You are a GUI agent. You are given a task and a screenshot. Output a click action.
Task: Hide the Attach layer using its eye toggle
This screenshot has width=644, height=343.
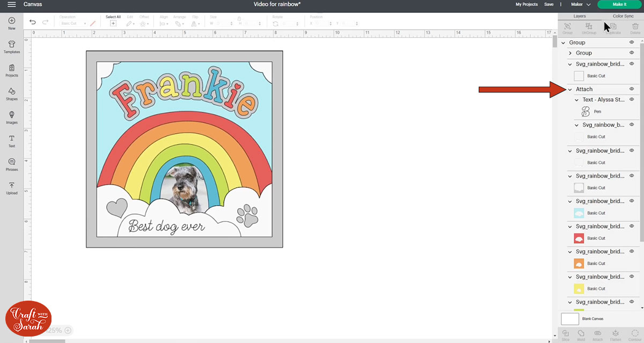pos(631,89)
